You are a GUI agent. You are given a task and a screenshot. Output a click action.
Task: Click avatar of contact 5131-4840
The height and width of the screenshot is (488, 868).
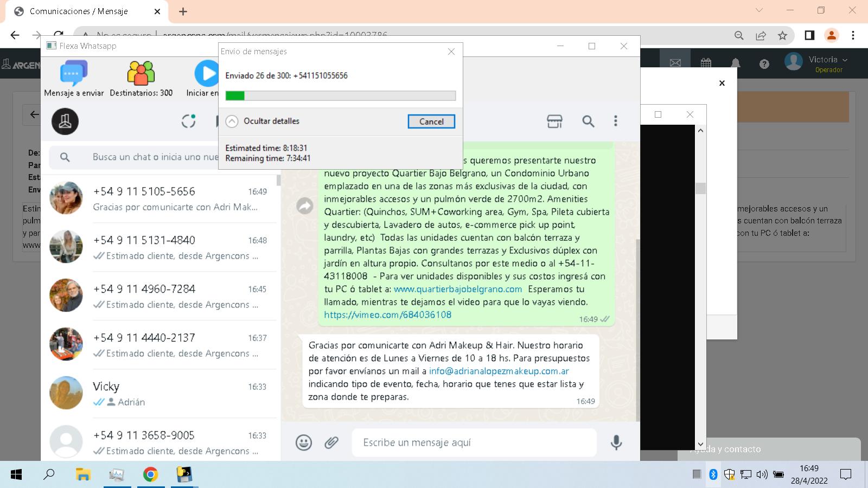(66, 247)
